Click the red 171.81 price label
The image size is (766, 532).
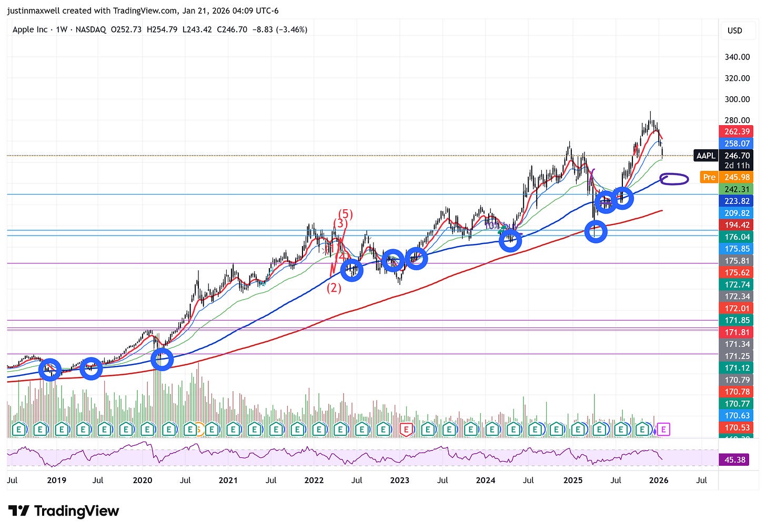coord(737,332)
